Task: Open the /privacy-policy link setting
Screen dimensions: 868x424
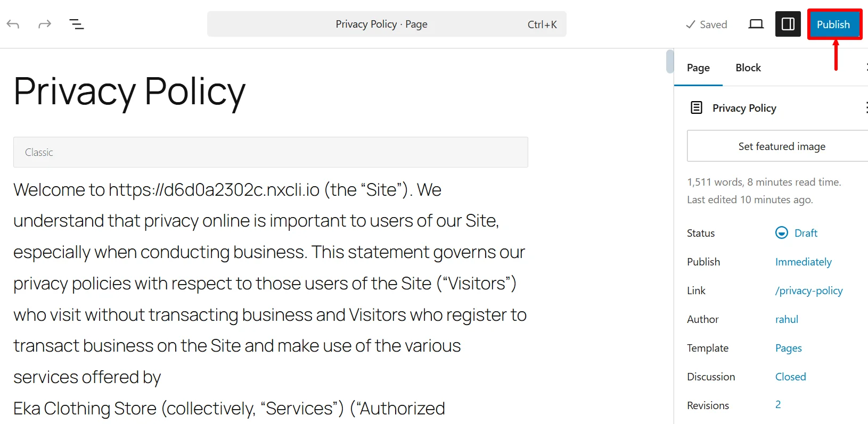Action: 808,290
